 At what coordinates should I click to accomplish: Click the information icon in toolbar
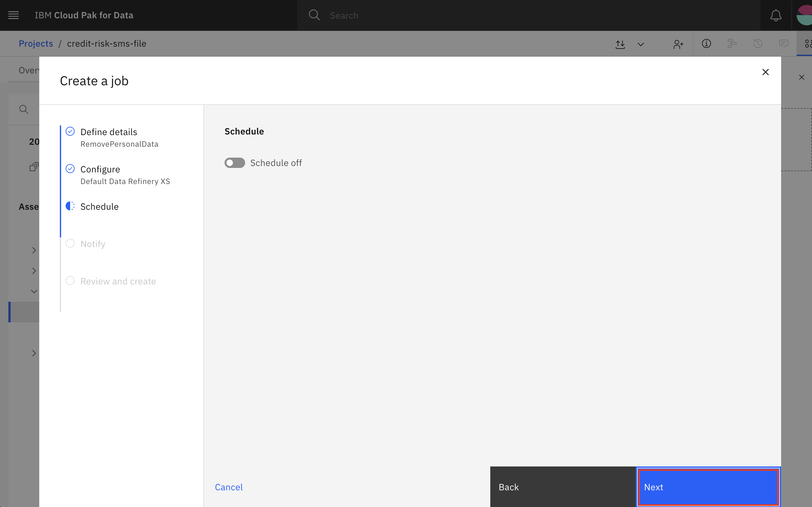click(706, 44)
